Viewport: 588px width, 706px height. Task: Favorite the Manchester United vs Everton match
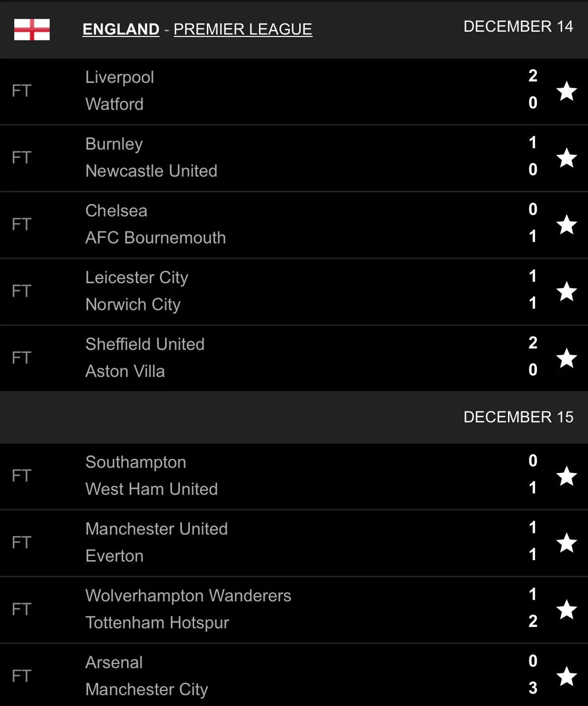click(x=566, y=542)
